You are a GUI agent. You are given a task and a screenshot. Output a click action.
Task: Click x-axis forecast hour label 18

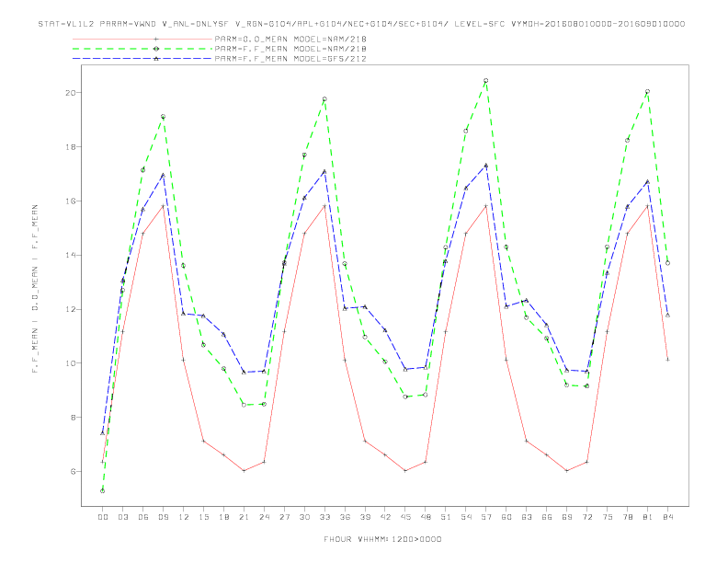click(x=223, y=517)
